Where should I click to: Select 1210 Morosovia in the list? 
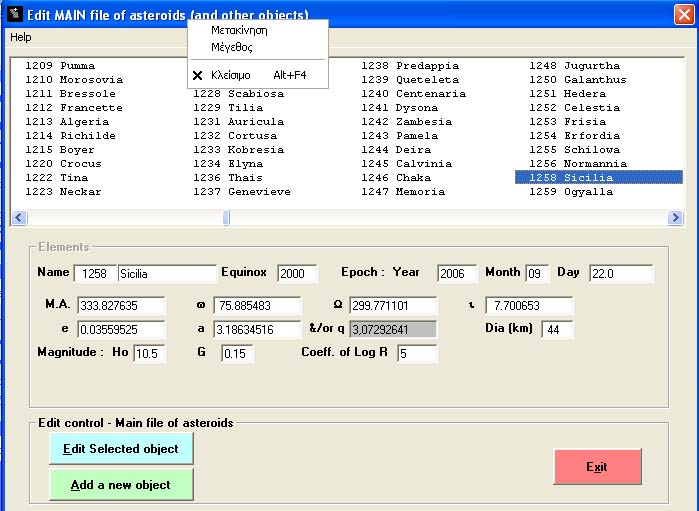pyautogui.click(x=74, y=80)
